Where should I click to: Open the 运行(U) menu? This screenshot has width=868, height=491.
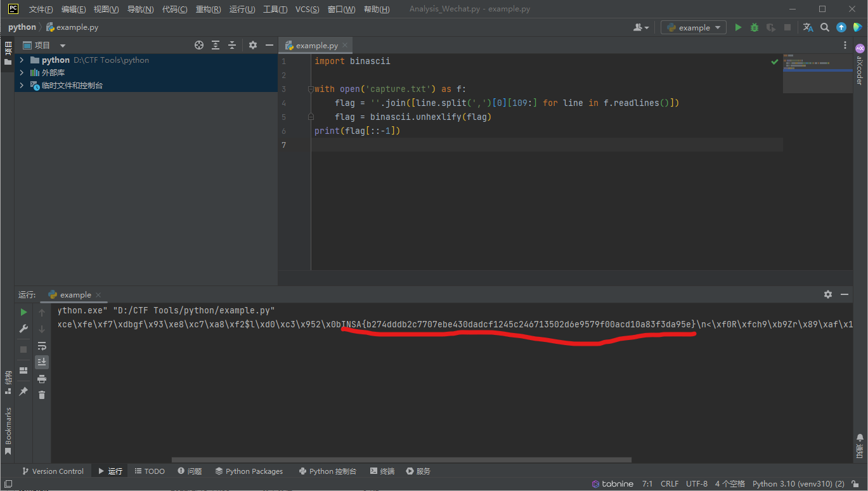tap(242, 9)
